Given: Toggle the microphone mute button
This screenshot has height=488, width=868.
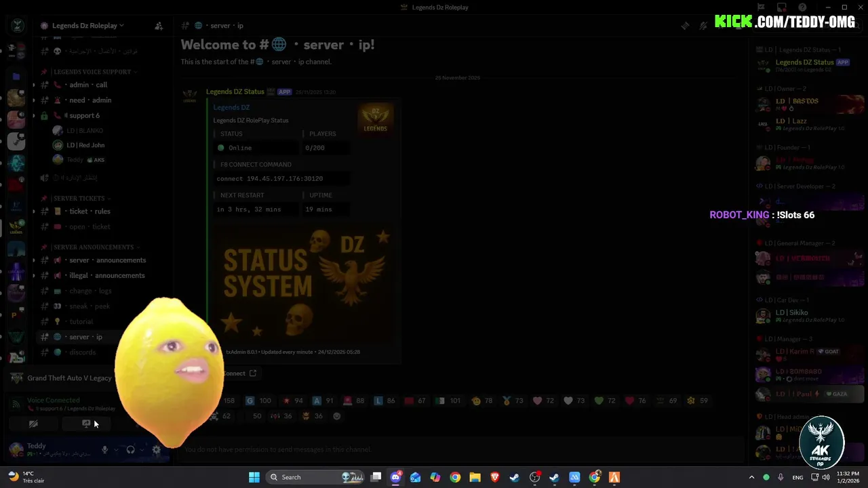Looking at the screenshot, I should pyautogui.click(x=104, y=449).
